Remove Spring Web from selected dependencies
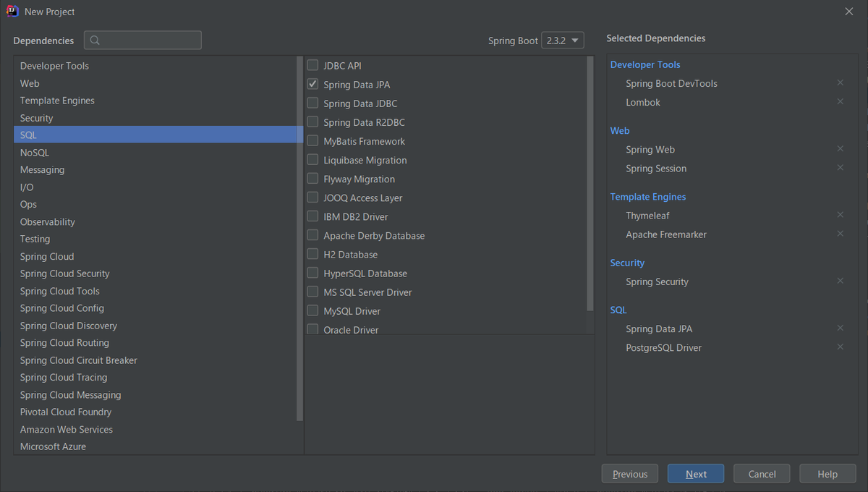 click(x=840, y=148)
